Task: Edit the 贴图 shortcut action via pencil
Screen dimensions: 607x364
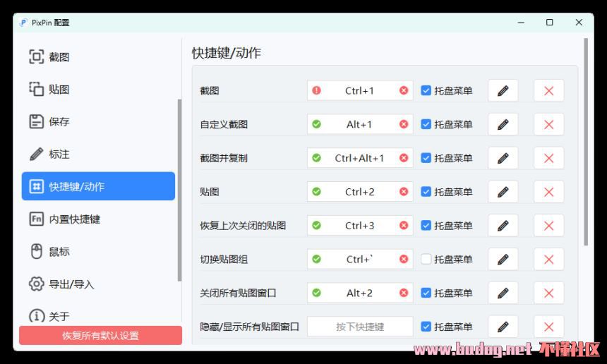Action: pos(503,192)
